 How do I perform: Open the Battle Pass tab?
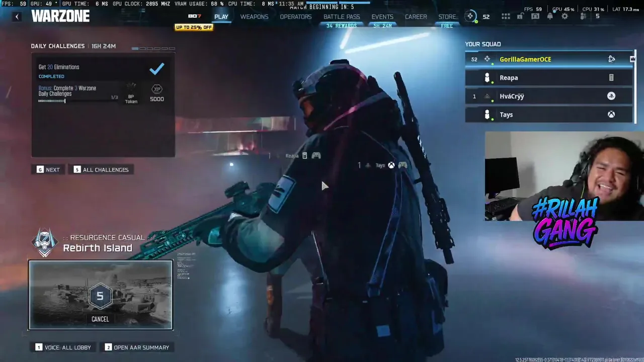tap(342, 17)
